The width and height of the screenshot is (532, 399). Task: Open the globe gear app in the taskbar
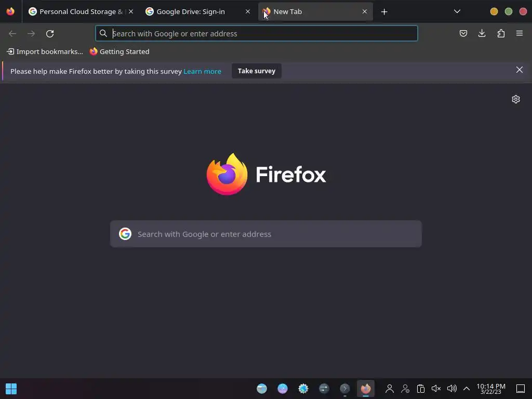(303, 389)
